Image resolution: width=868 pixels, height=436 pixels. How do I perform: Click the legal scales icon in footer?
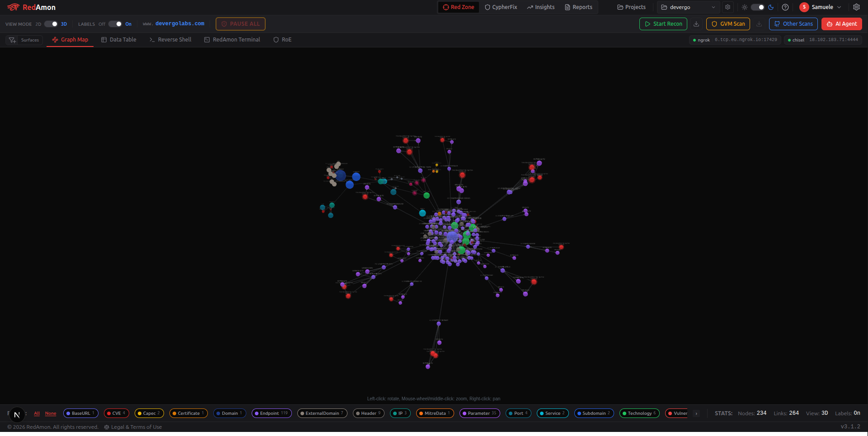(107, 427)
